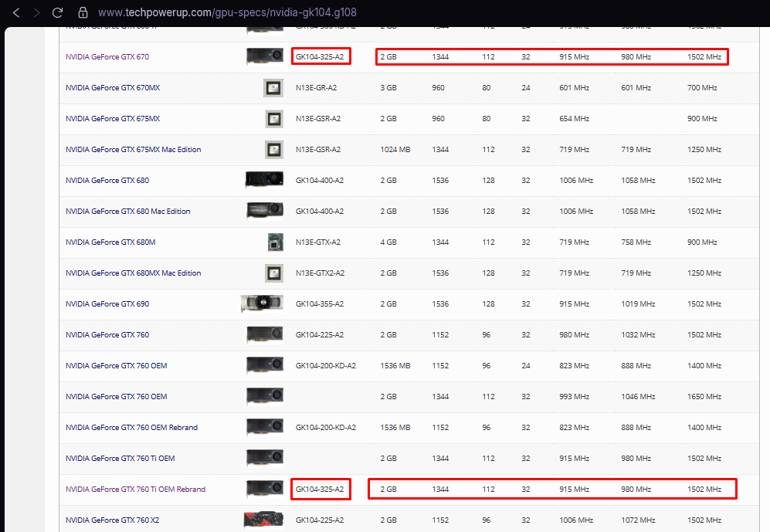770x532 pixels.
Task: Select GK104-325-A2 in the 760 Ti OEM Rebrand row
Action: (x=320, y=490)
